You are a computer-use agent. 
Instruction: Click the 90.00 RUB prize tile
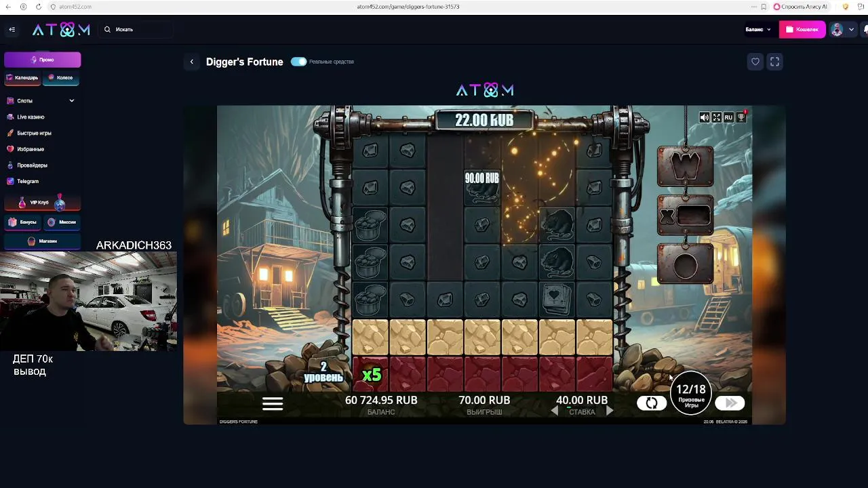(x=482, y=186)
